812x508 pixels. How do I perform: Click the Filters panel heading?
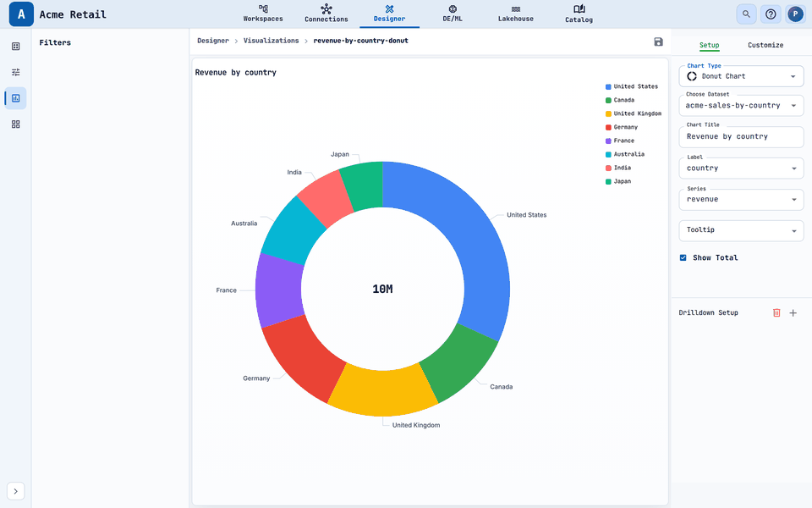[55, 42]
